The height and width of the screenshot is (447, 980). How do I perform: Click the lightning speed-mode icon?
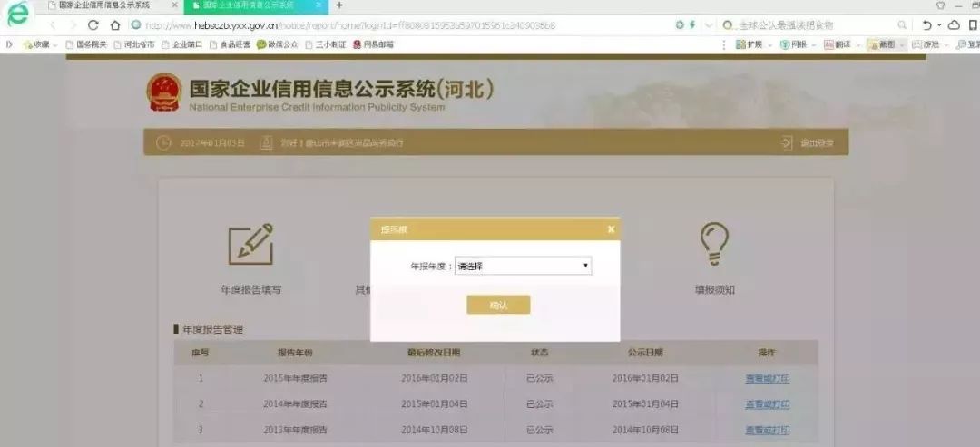pos(692,25)
